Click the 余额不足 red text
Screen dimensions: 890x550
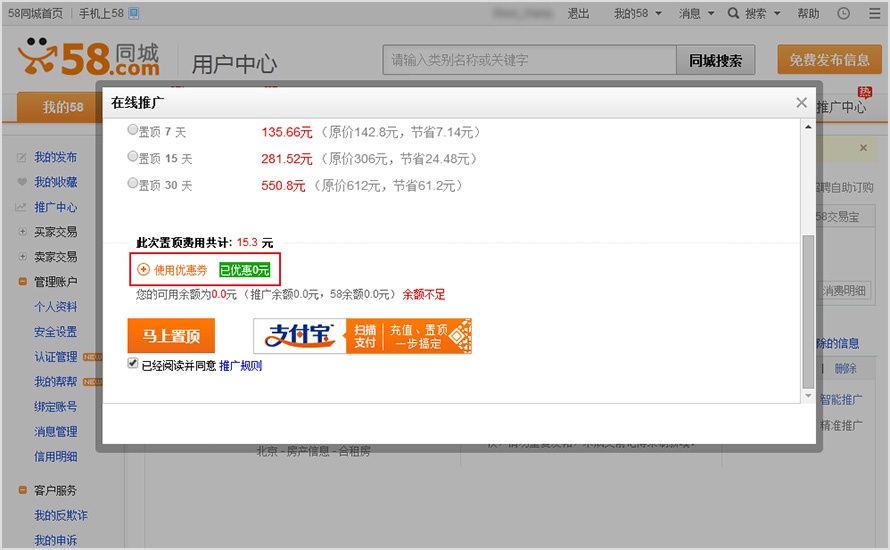pyautogui.click(x=424, y=295)
